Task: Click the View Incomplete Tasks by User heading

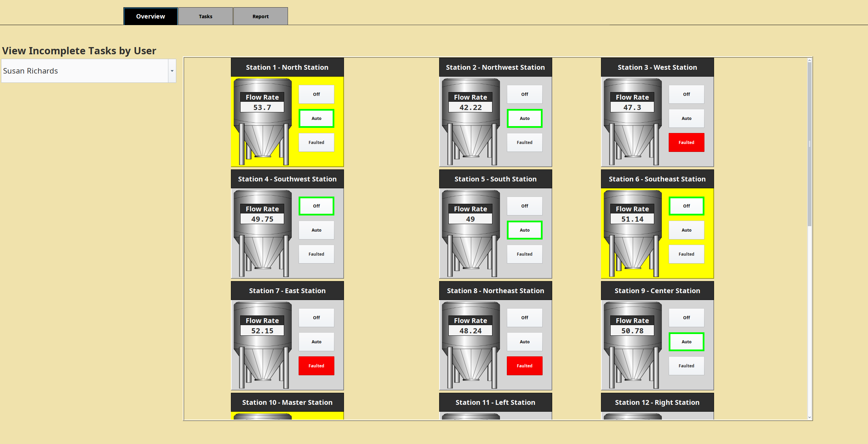Action: point(79,51)
